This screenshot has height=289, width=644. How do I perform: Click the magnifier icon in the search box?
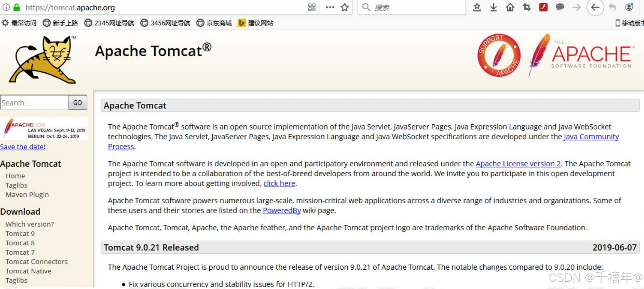tap(366, 7)
